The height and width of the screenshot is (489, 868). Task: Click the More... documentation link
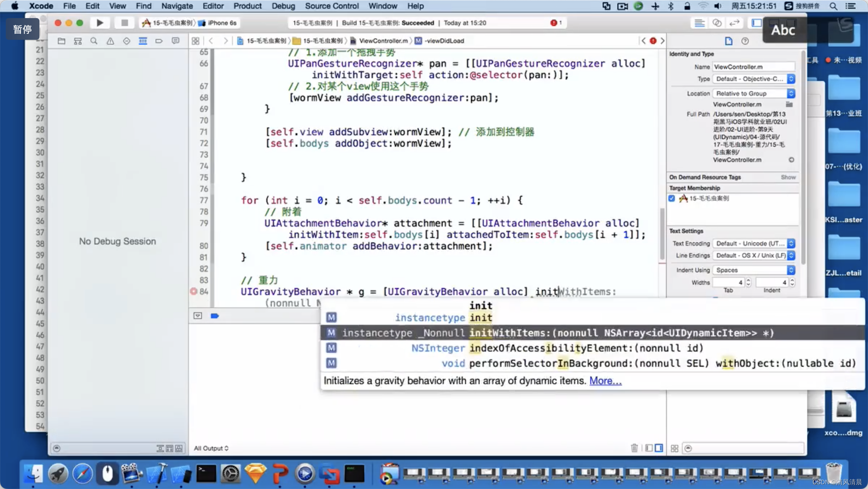pos(605,381)
